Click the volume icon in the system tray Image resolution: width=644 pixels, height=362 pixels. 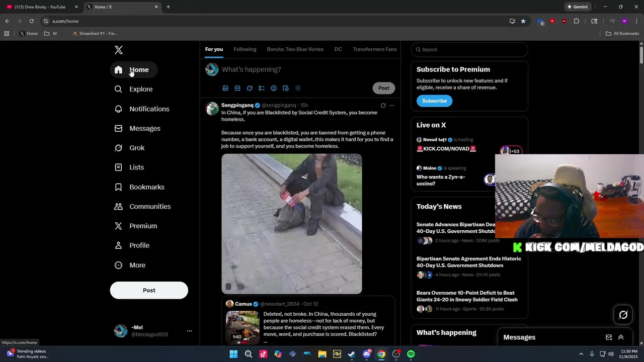coord(611,354)
